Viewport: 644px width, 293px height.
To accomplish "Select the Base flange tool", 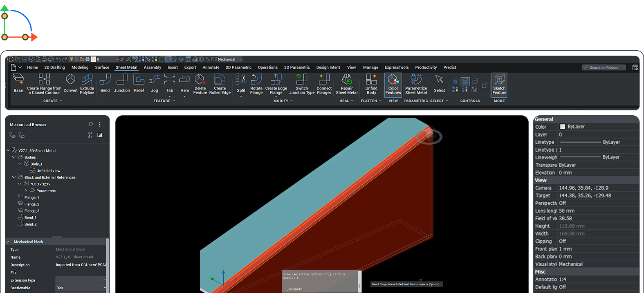I will tap(18, 83).
